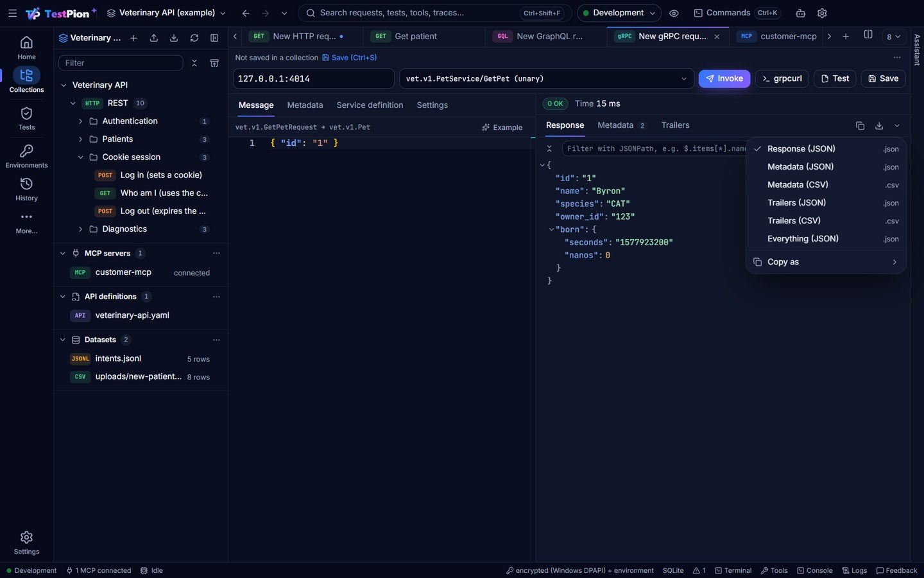Expand the Diagnostics folder
924x578 pixels.
coord(80,229)
